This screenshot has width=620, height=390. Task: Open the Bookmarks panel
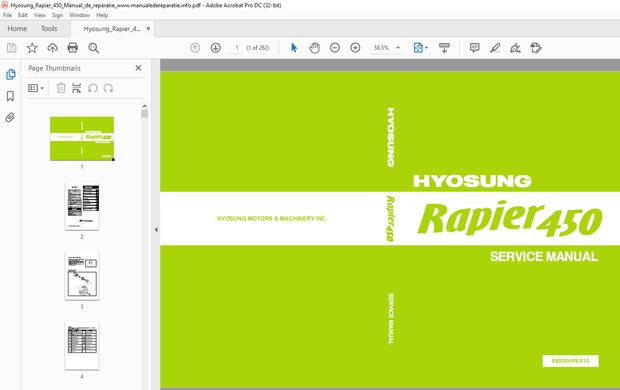coord(10,96)
